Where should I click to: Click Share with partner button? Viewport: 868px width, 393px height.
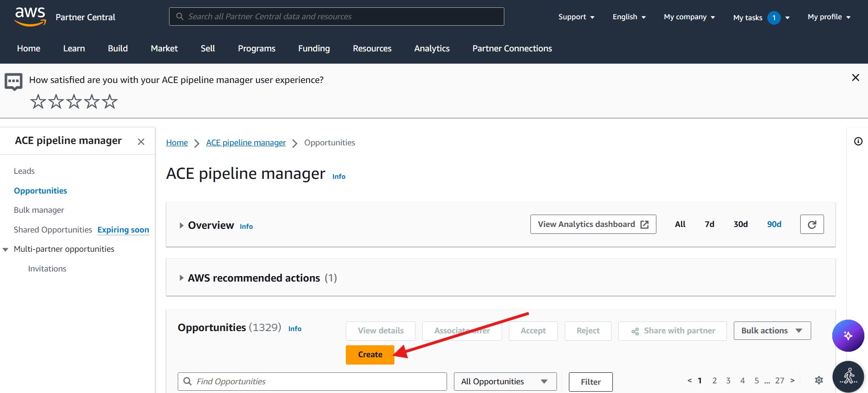pyautogui.click(x=672, y=331)
